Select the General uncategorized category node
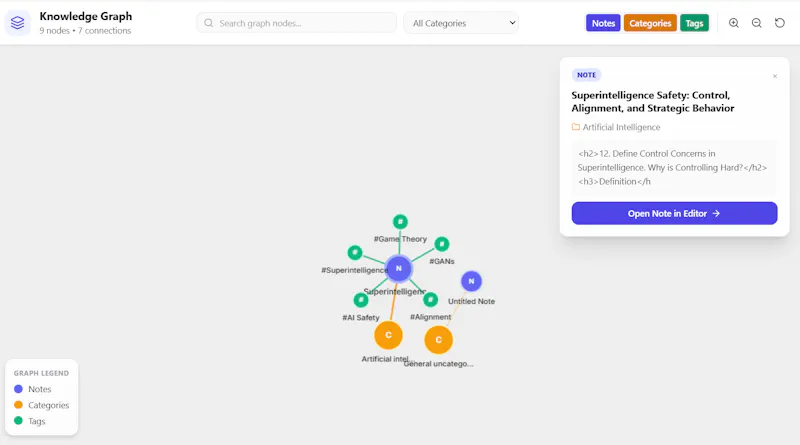The image size is (800, 445). (x=438, y=340)
